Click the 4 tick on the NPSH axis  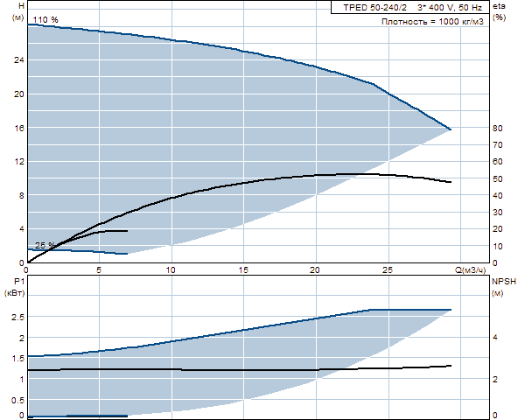coord(495,338)
